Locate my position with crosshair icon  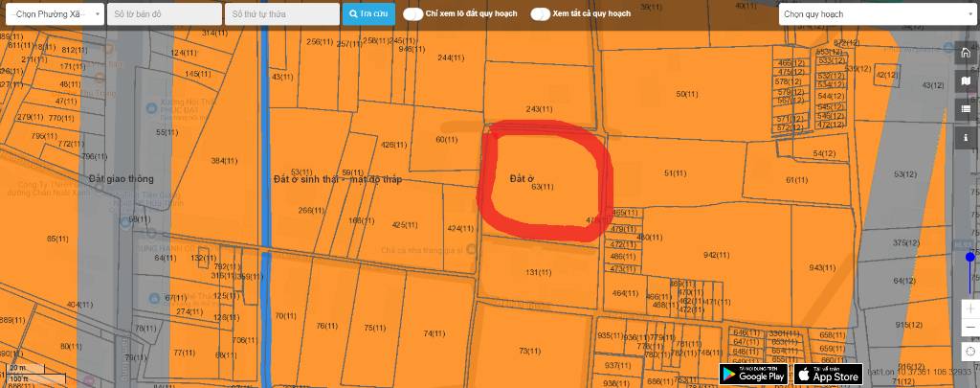click(x=969, y=353)
